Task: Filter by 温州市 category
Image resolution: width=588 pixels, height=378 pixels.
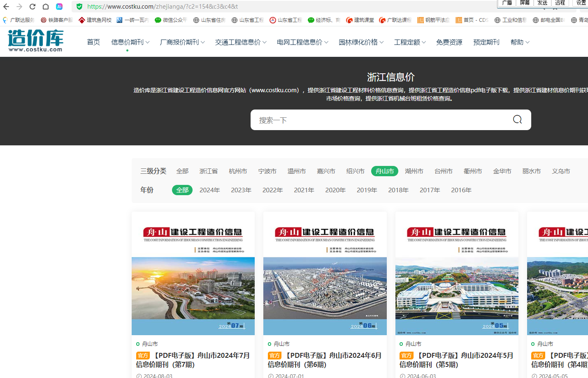Action: [x=297, y=171]
